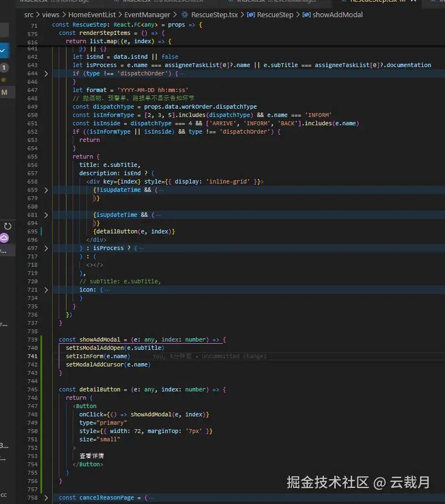Click the purple cloud icon in the sidebar
Viewport: 445px width, 504px height.
click(x=4, y=238)
